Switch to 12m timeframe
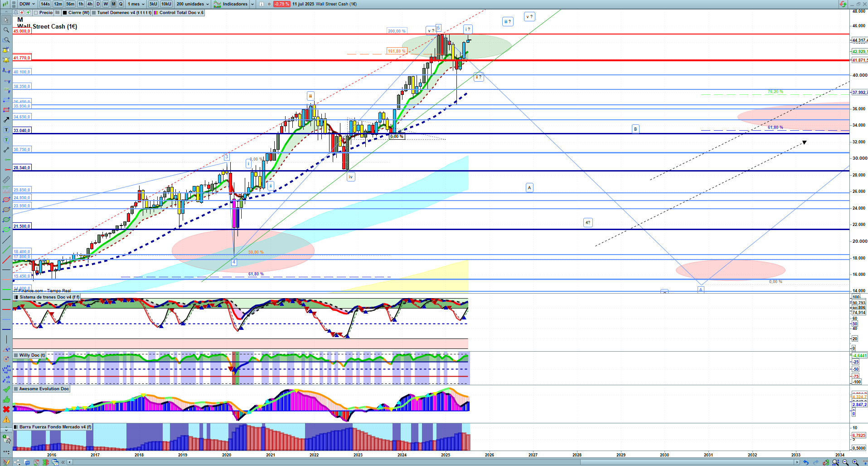868x466 pixels. tap(58, 4)
